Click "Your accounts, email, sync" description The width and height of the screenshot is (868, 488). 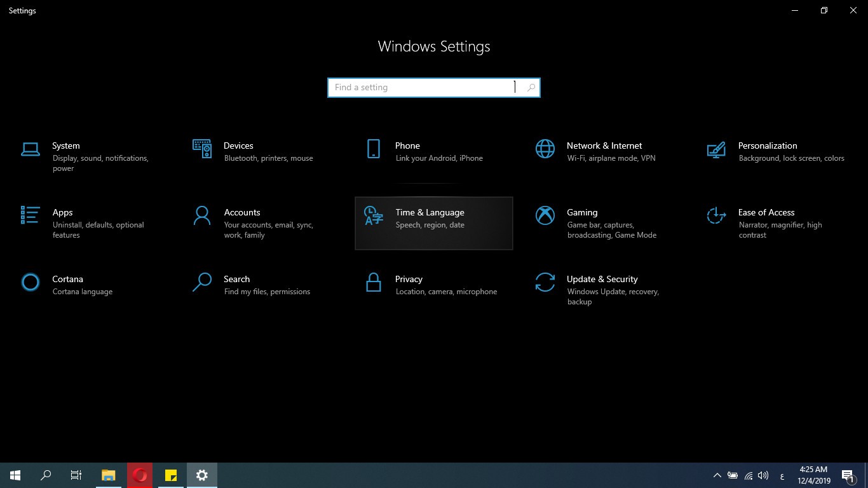[268, 230]
